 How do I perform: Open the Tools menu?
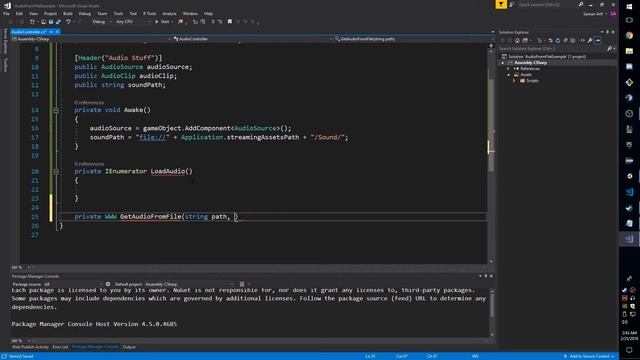tap(118, 13)
